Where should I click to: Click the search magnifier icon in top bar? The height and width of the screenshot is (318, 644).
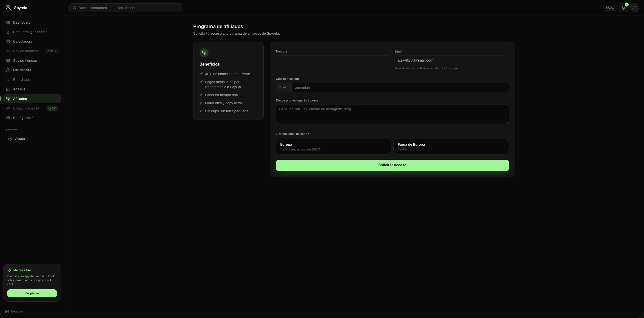point(75,8)
